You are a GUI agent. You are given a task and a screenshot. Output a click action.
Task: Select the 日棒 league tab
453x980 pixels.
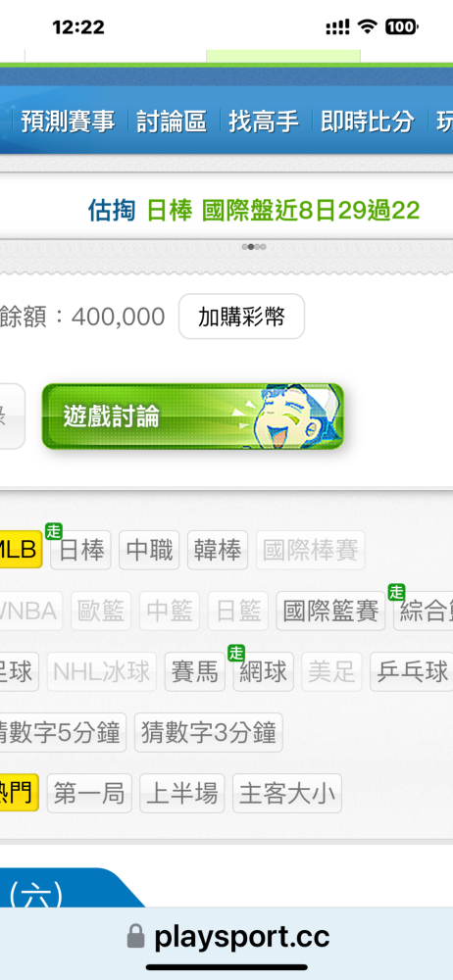(x=81, y=550)
